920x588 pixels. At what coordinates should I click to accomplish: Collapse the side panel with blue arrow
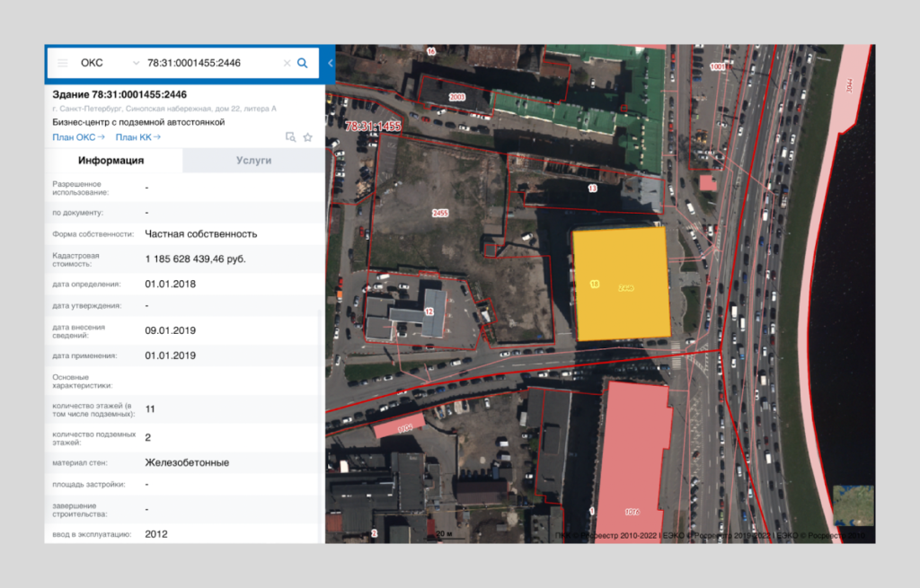(x=330, y=63)
